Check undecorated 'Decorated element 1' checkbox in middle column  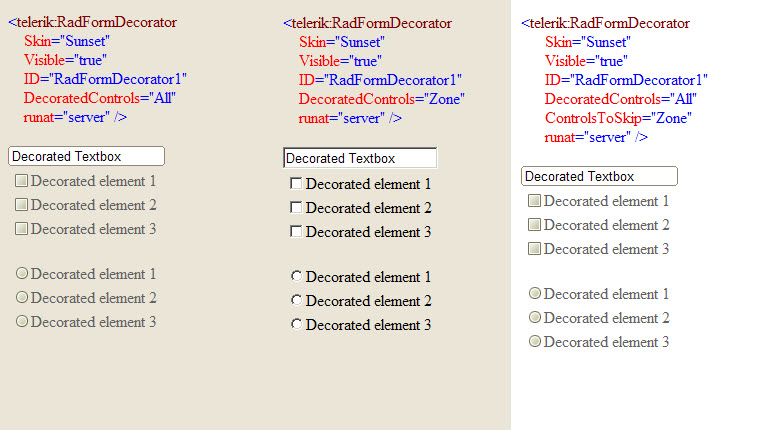coord(296,183)
